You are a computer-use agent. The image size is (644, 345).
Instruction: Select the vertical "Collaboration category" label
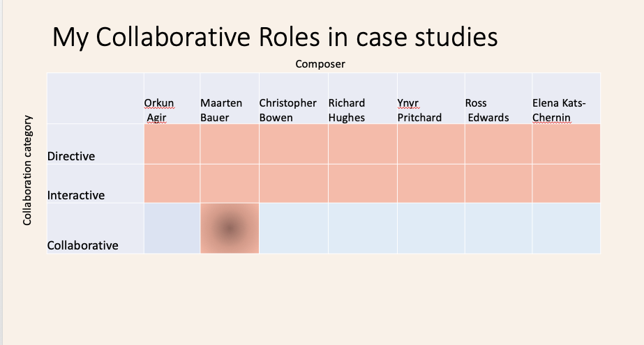(x=28, y=175)
